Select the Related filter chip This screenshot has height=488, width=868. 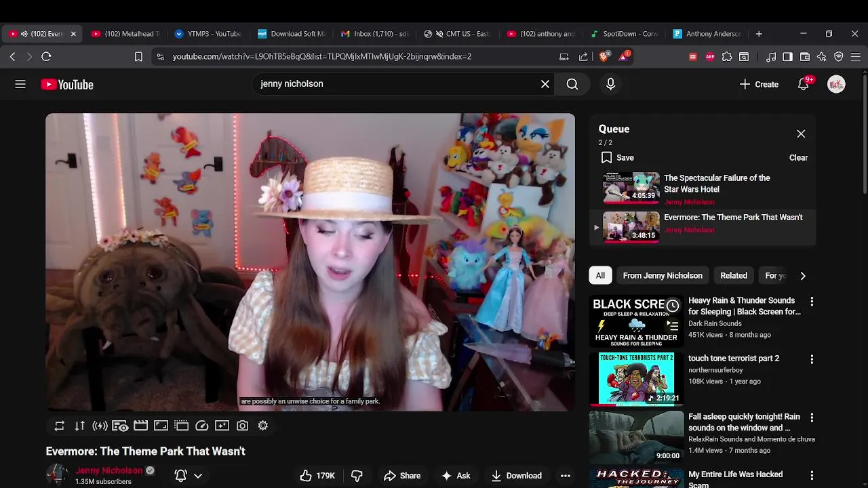(x=734, y=276)
